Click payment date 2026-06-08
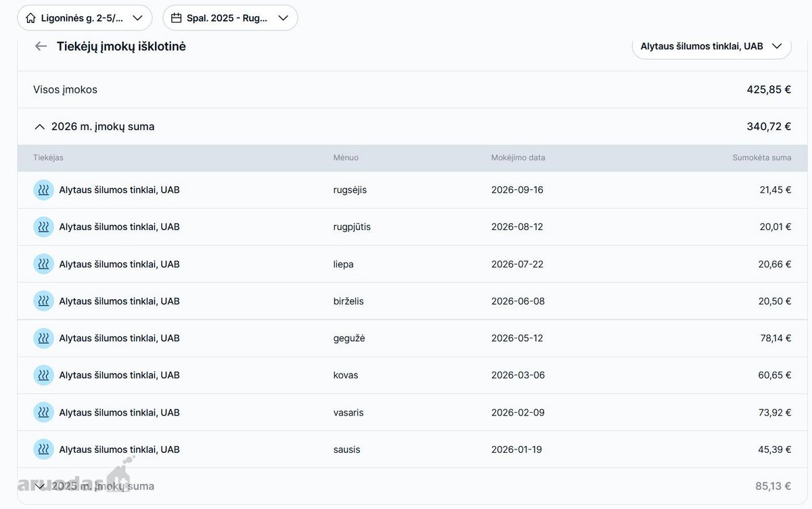 pos(518,301)
